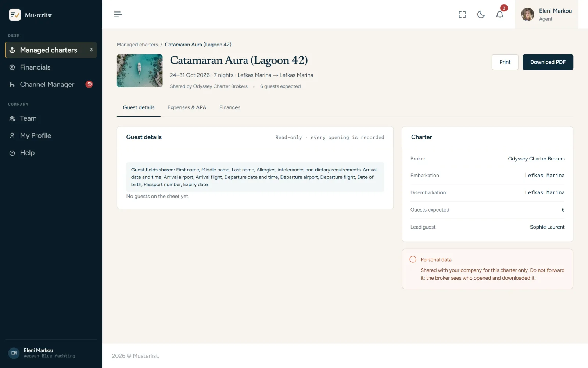The image size is (588, 368).
Task: Open the Team page
Action: pos(51,118)
